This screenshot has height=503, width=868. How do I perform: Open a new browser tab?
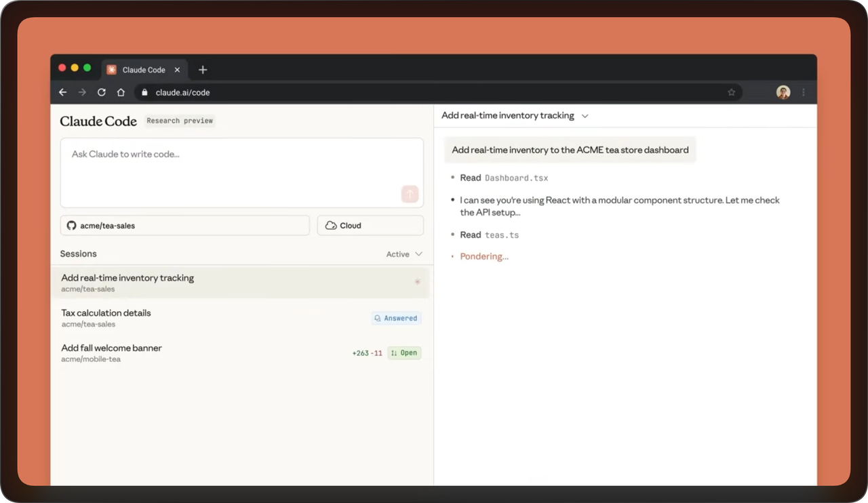click(203, 70)
